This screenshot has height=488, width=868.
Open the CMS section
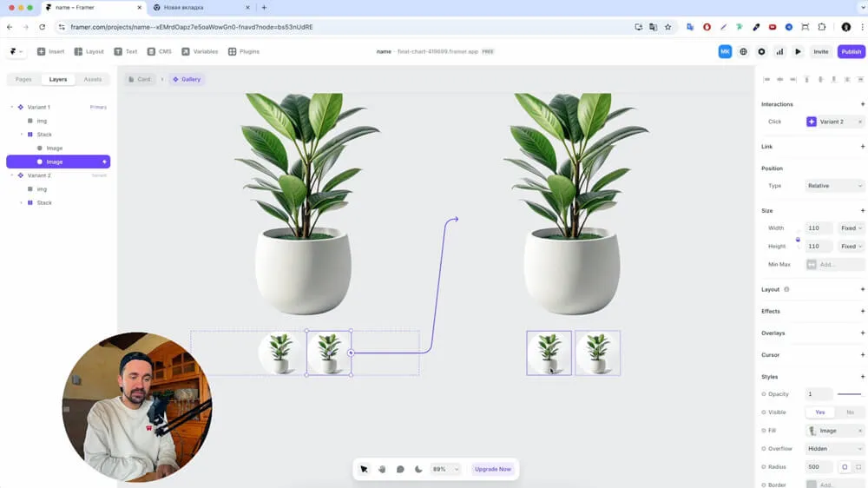159,51
